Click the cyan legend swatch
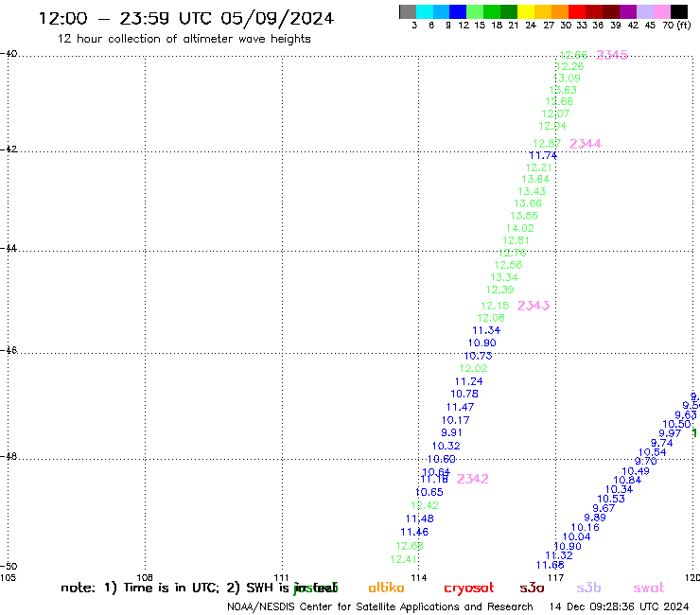This screenshot has height=615, width=700. [x=424, y=11]
